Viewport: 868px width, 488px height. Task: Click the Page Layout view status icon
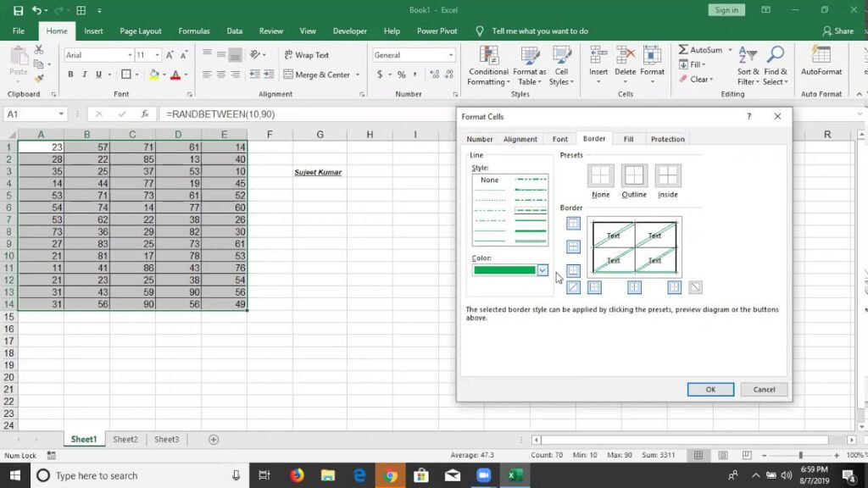[x=723, y=455]
